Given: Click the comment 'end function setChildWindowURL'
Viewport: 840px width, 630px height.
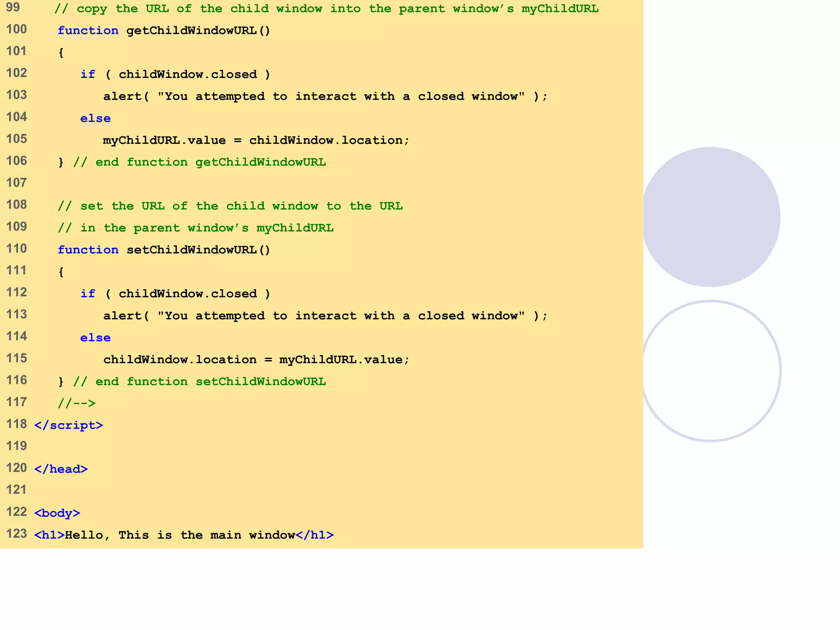Looking at the screenshot, I should point(199,382).
